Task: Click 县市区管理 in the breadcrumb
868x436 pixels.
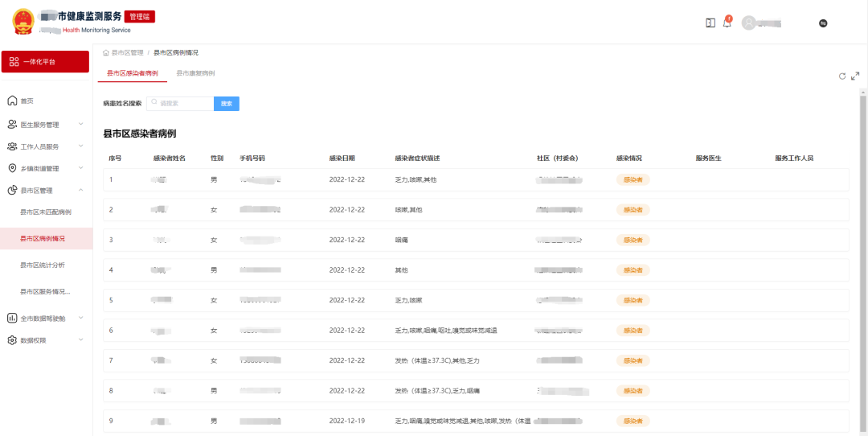Action: point(127,52)
